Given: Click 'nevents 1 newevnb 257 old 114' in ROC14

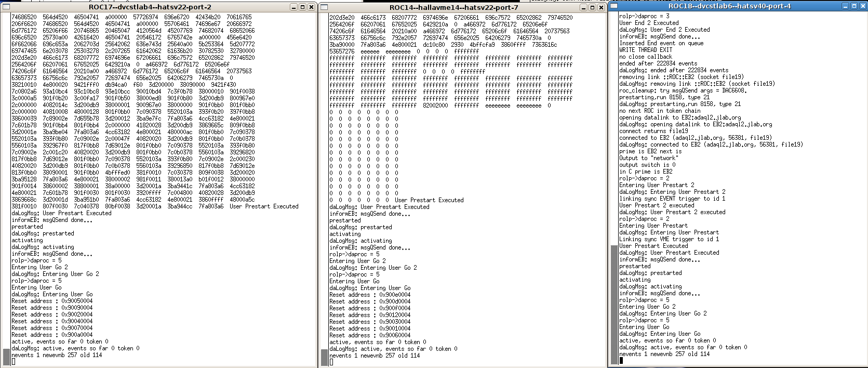Looking at the screenshot, I should pos(375,356).
